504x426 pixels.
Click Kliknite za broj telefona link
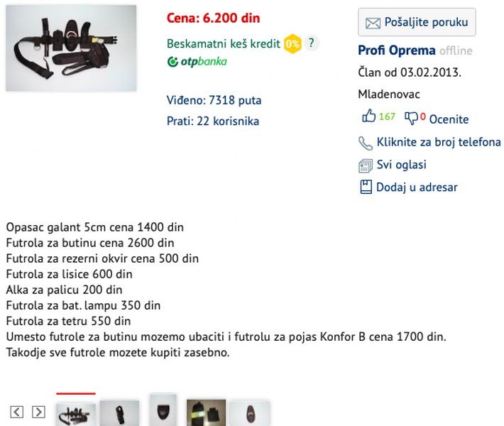(x=439, y=142)
